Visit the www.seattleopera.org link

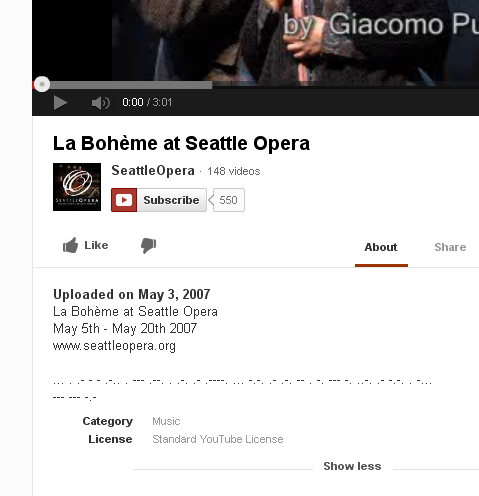(114, 346)
